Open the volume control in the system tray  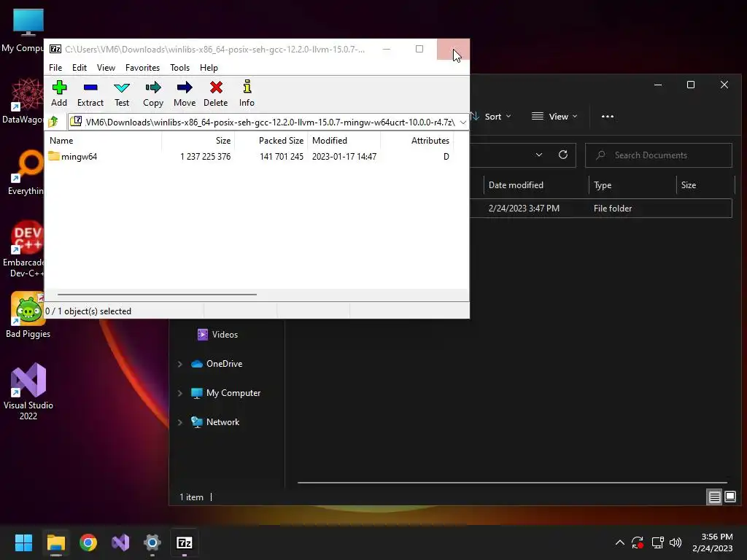pos(676,542)
